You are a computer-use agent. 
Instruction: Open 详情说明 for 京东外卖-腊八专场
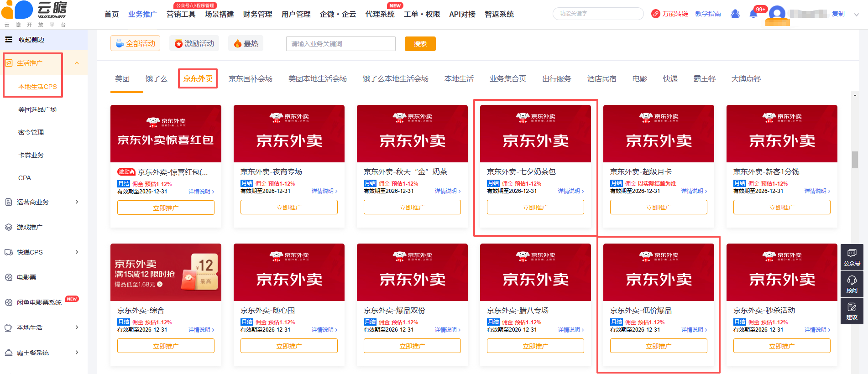[571, 330]
